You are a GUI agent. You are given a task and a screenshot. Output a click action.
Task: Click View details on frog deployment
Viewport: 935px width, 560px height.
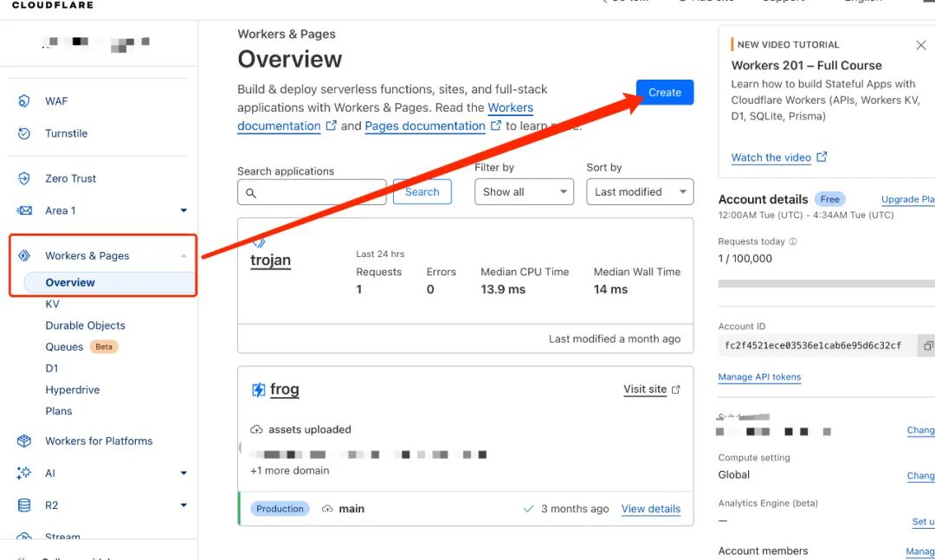click(651, 509)
